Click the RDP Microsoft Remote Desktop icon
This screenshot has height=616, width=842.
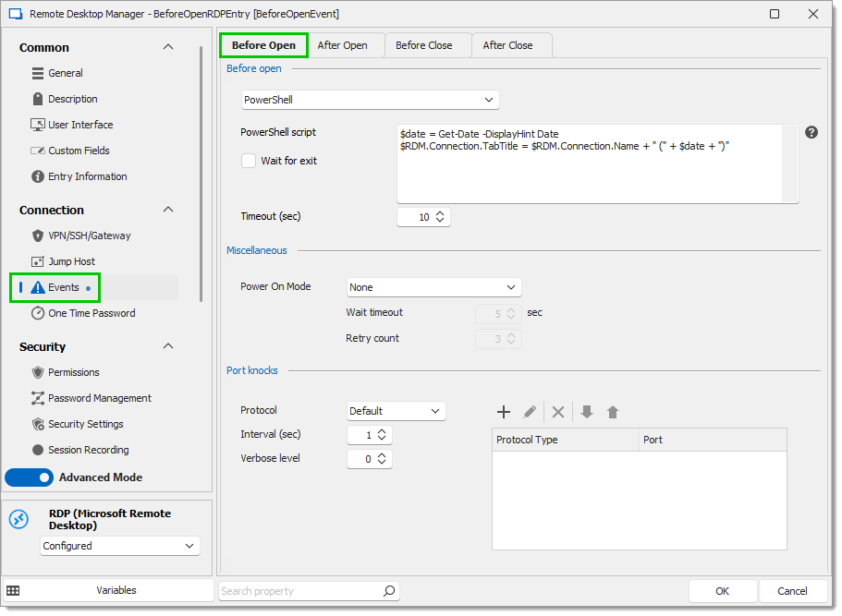[x=19, y=519]
